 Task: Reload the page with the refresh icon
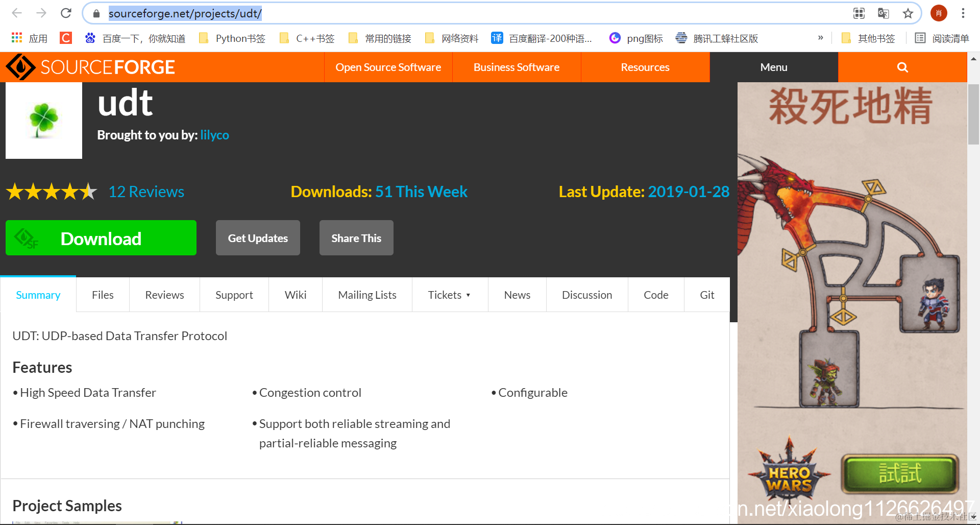coord(66,13)
